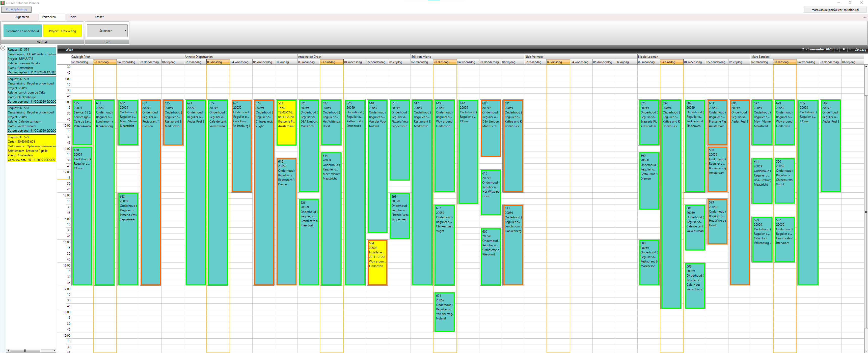Open yellow appointment 584 Installatie Eindhoven

[x=377, y=263]
